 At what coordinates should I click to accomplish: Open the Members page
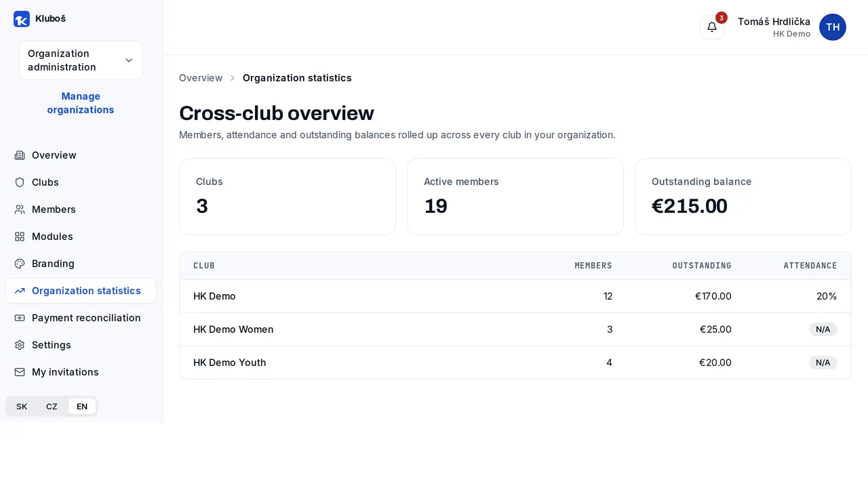pos(81,209)
